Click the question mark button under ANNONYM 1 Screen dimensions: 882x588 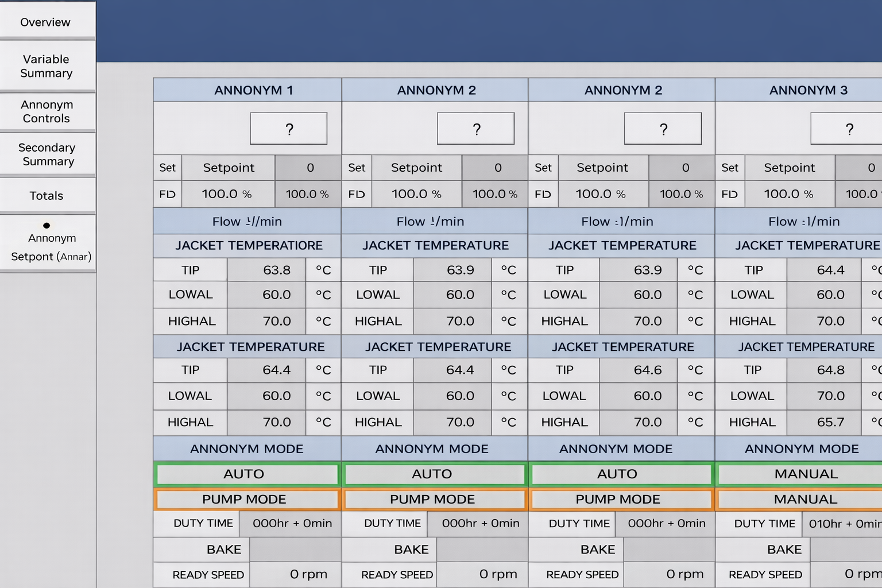[x=289, y=129]
